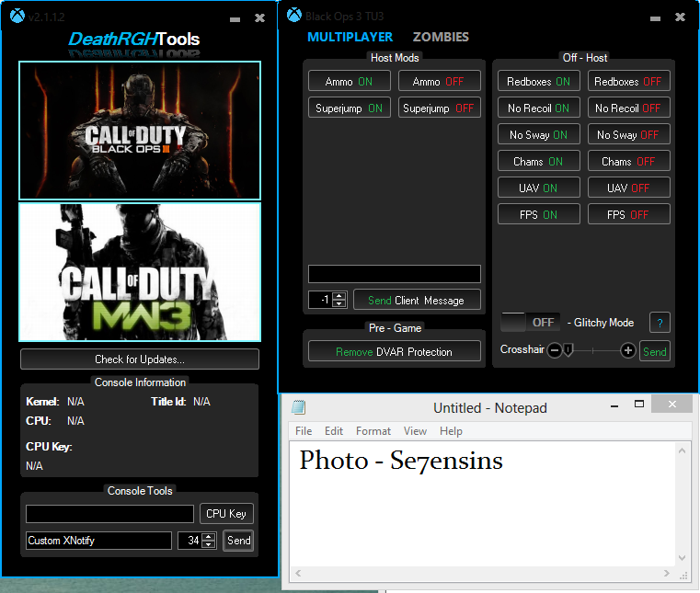Open the Glitchy Mode help question mark
This screenshot has height=593, width=700.
click(x=660, y=323)
